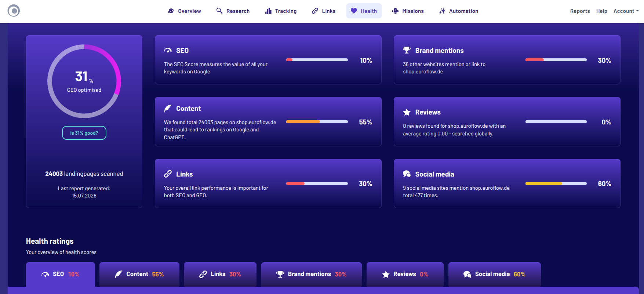
Task: Click the Brand mentions card trophy icon
Action: click(x=407, y=50)
